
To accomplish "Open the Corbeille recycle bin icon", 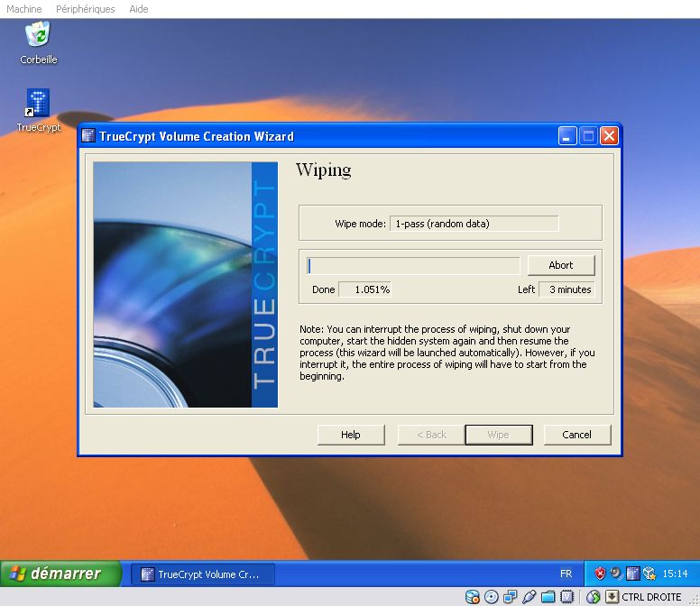I will coord(39,43).
